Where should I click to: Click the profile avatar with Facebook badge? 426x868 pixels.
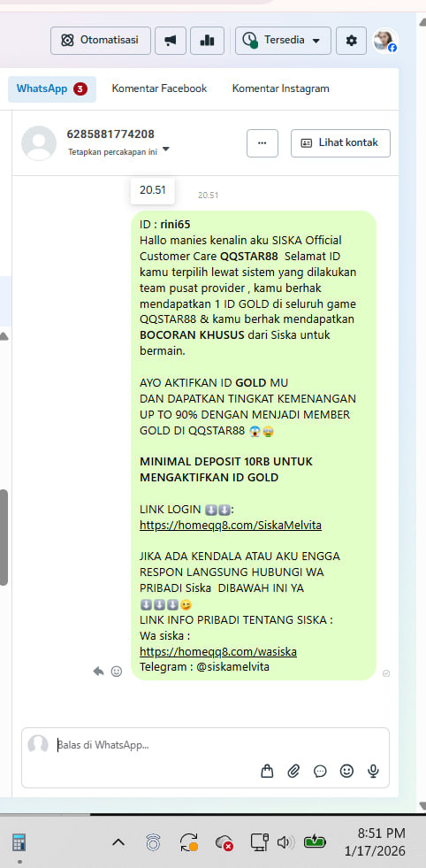(x=385, y=41)
